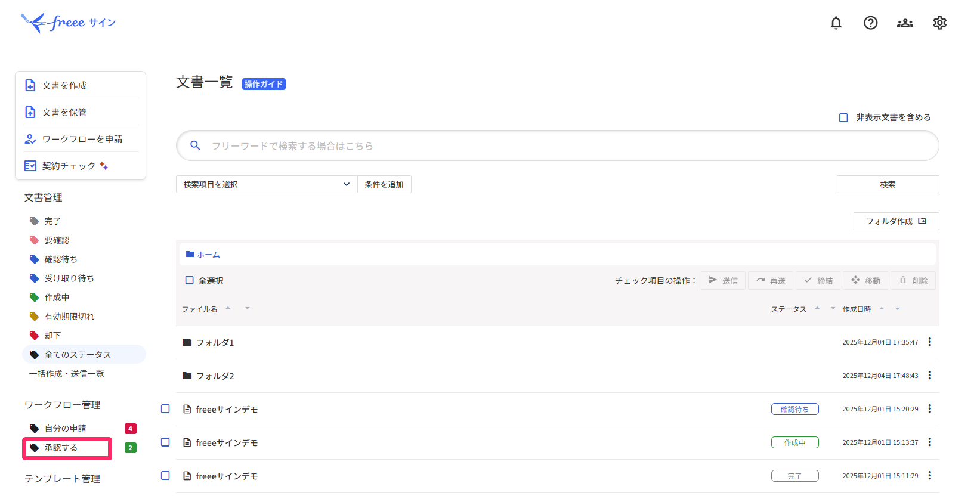Sort ステータス ascending with up arrow
980x499 pixels.
click(x=817, y=308)
